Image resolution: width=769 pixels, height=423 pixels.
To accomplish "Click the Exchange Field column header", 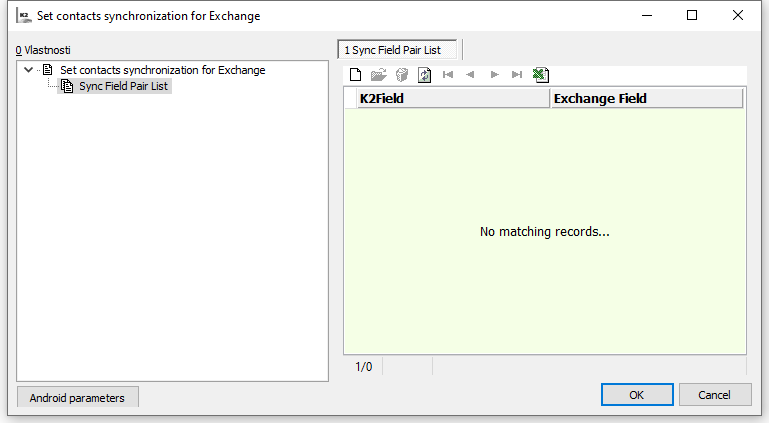I will 647,99.
